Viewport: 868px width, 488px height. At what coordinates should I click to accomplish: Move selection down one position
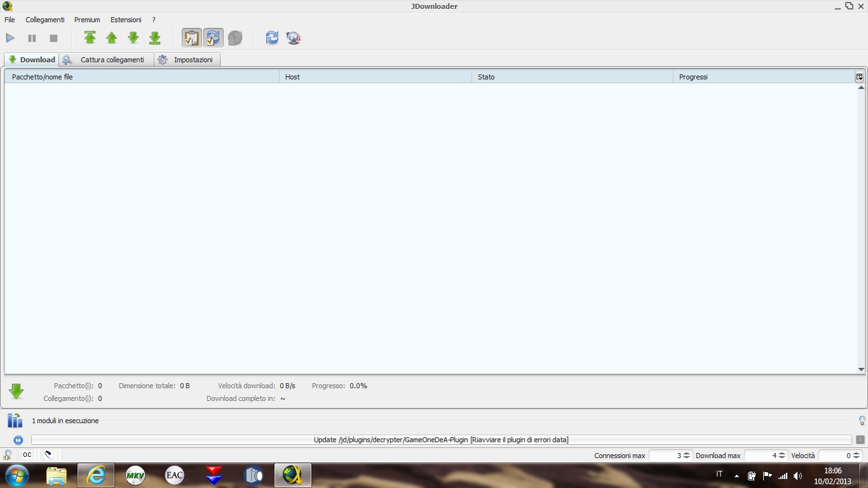133,38
